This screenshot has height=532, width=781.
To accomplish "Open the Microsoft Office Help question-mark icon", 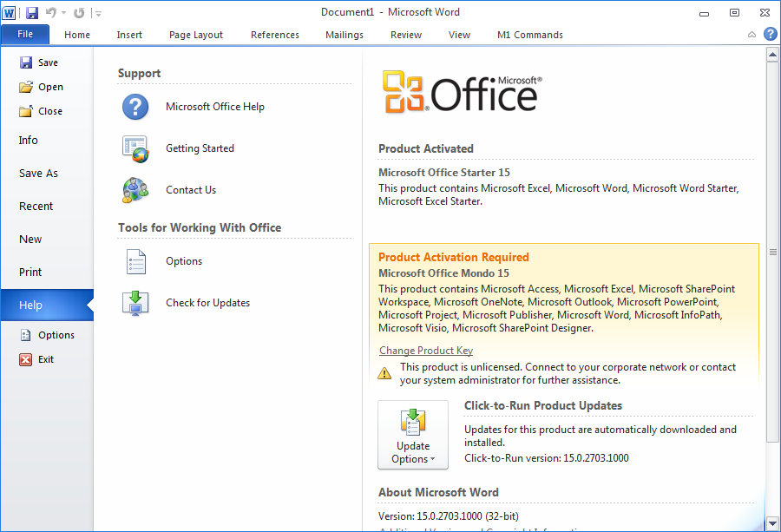I will tap(135, 107).
